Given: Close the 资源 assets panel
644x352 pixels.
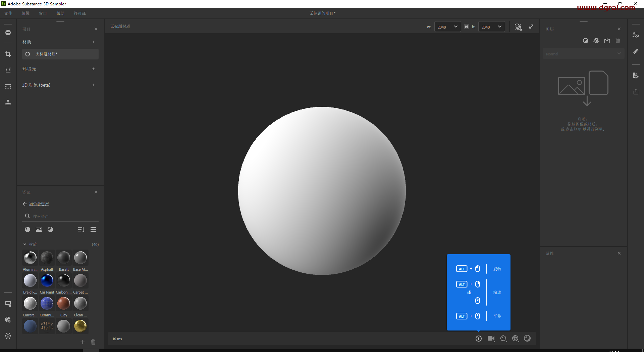Looking at the screenshot, I should (x=96, y=192).
